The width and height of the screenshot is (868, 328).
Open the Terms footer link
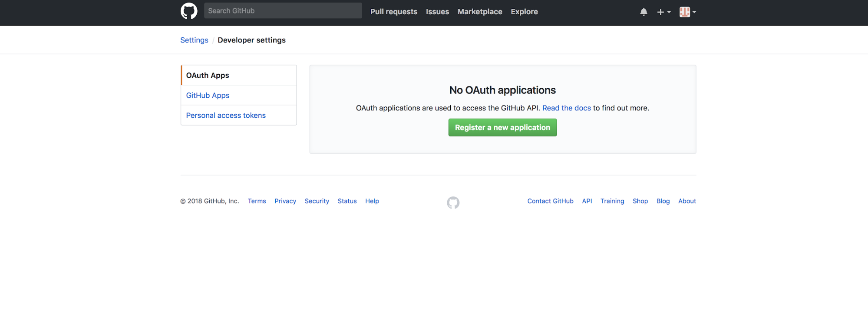(257, 201)
